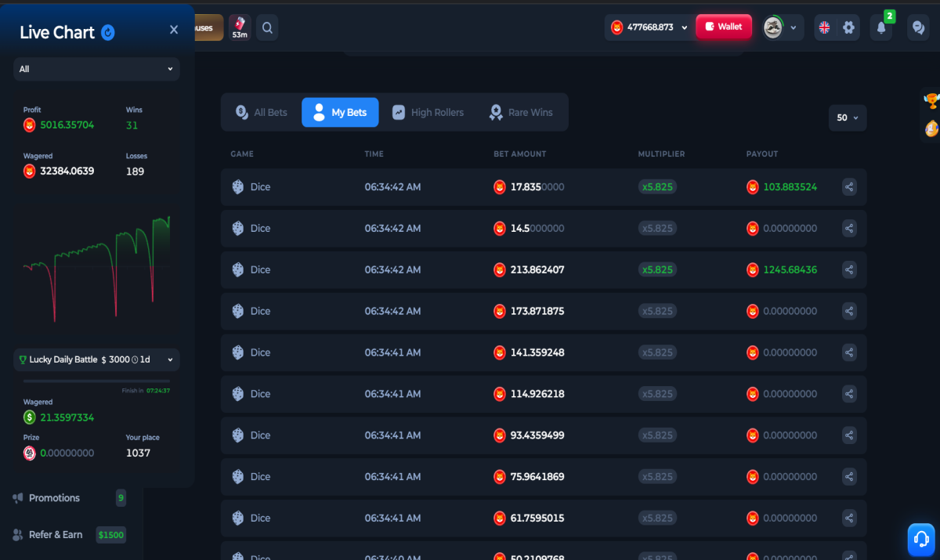Open the profile avatar menu

coord(783,27)
